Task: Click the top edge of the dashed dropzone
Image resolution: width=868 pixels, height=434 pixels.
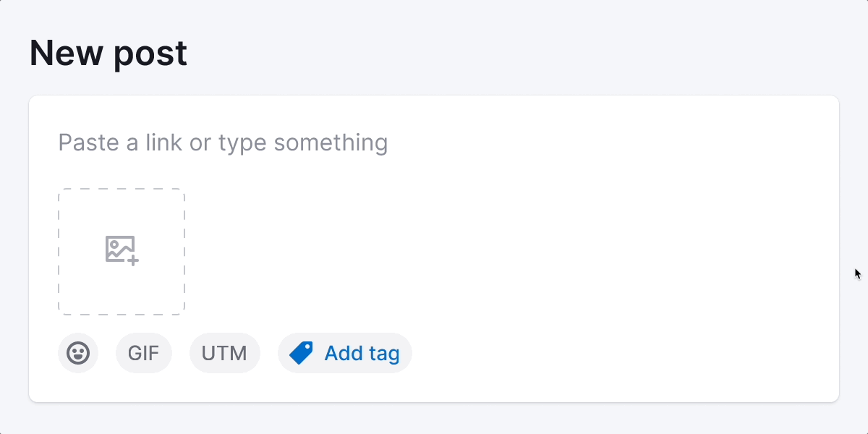Action: (122, 190)
